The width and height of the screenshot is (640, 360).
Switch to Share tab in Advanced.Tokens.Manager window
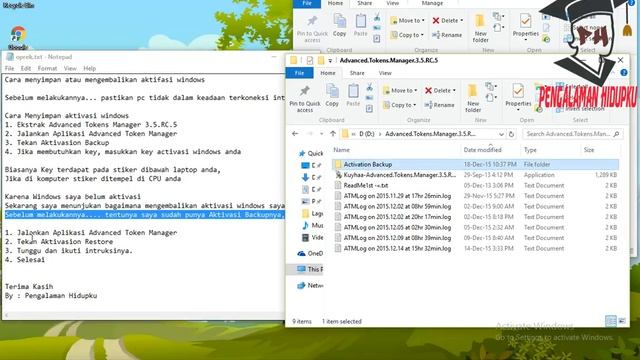point(357,73)
